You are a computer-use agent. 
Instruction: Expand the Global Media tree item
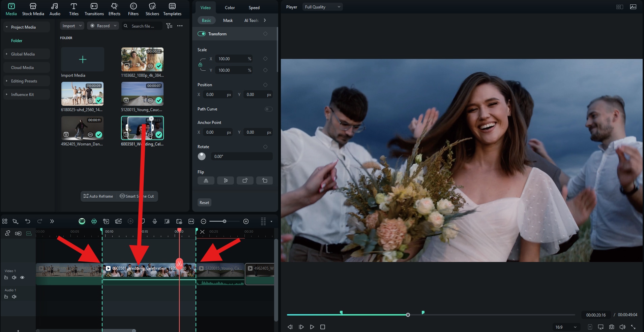pos(6,54)
